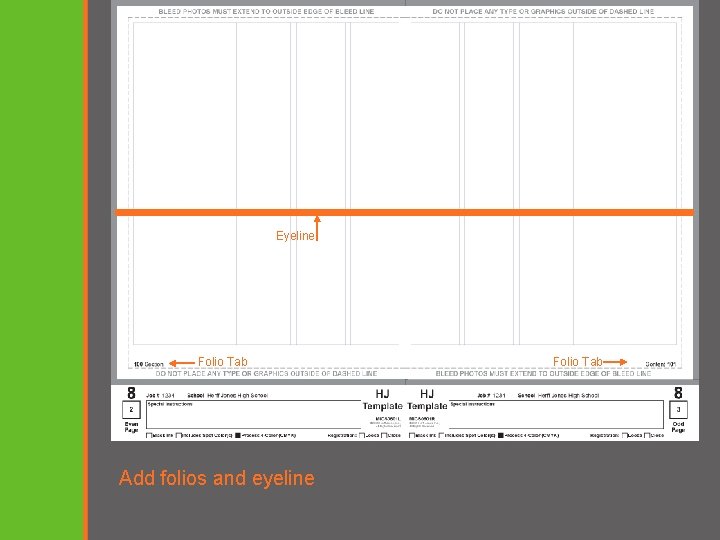Click top-right DO NOT PLACE ANY TYPE text

pos(543,11)
